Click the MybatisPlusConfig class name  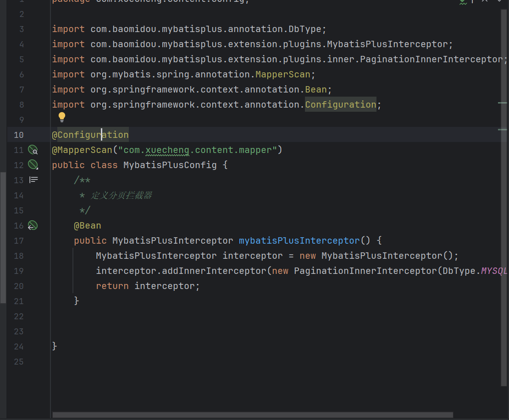[170, 165]
